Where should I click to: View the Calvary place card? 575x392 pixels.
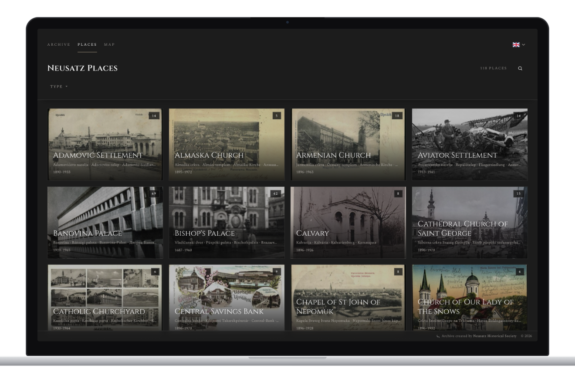[x=348, y=223]
